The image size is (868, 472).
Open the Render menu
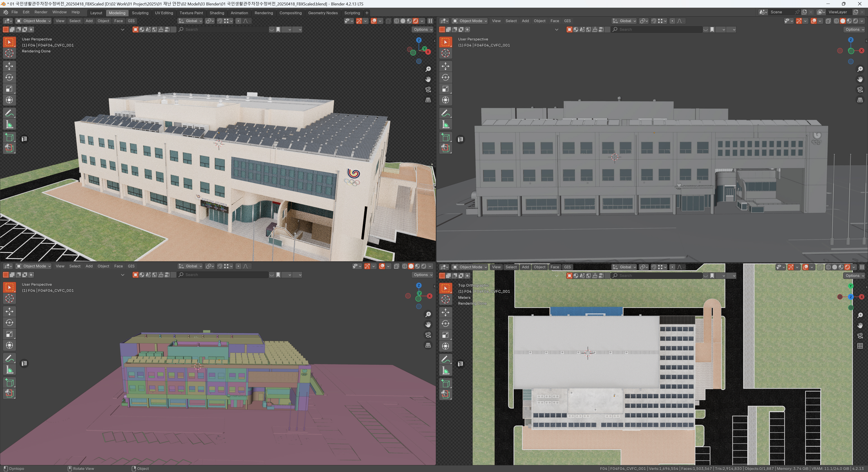[41, 12]
